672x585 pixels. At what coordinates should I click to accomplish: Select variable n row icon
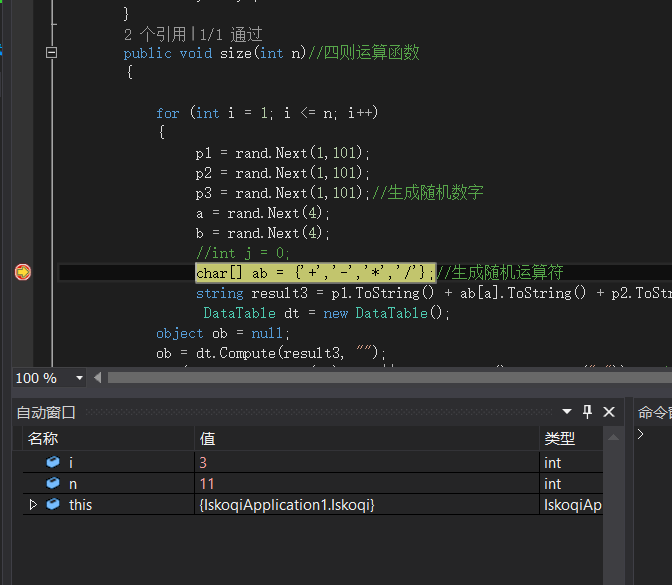coord(53,483)
